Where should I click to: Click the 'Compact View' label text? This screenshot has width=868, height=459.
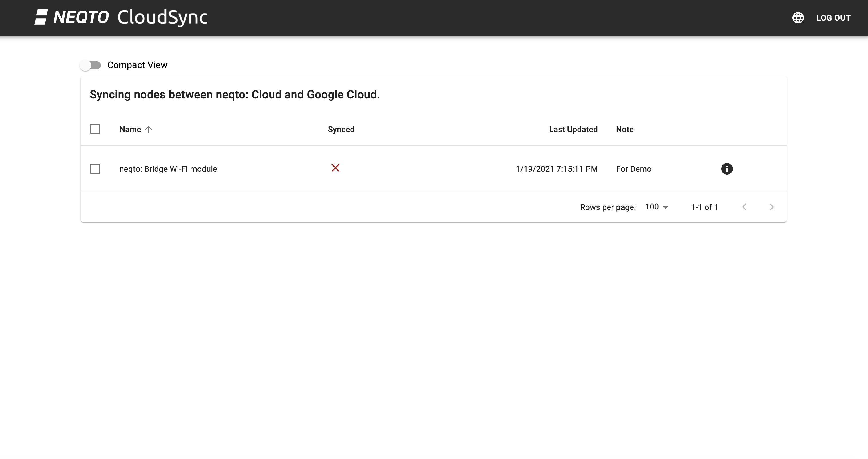(137, 65)
